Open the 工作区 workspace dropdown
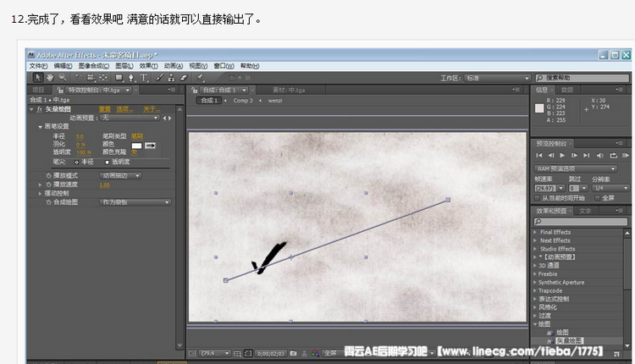This screenshot has height=364, width=635. pos(497,78)
